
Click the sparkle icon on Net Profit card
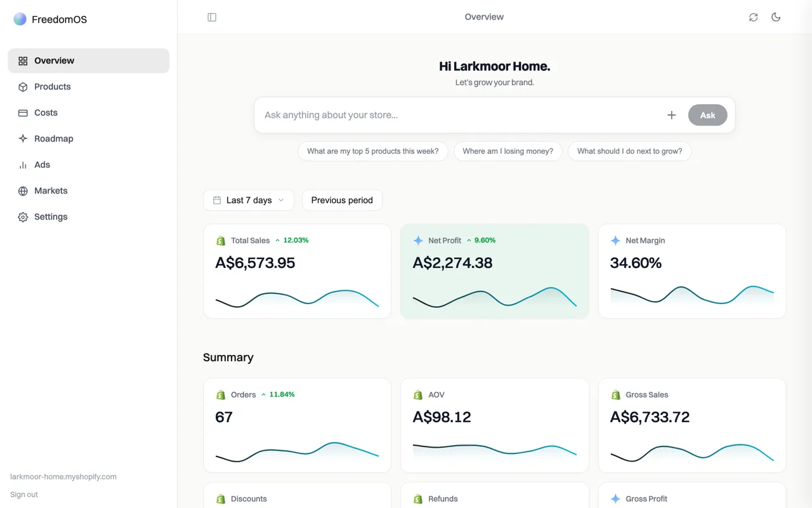[x=418, y=241]
